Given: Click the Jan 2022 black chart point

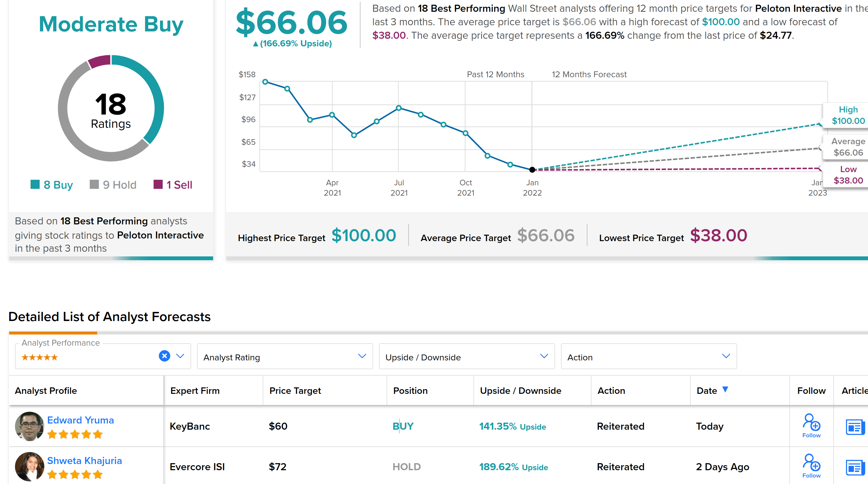Looking at the screenshot, I should coord(532,169).
